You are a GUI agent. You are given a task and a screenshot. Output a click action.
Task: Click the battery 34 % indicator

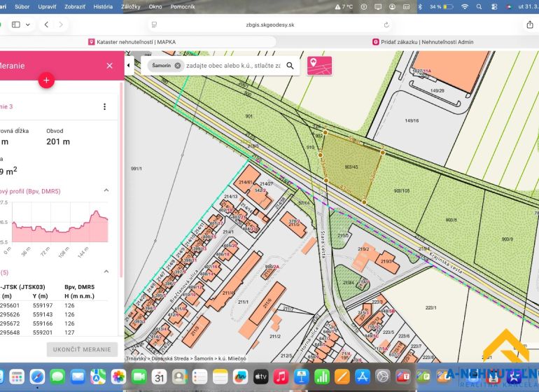click(x=442, y=6)
